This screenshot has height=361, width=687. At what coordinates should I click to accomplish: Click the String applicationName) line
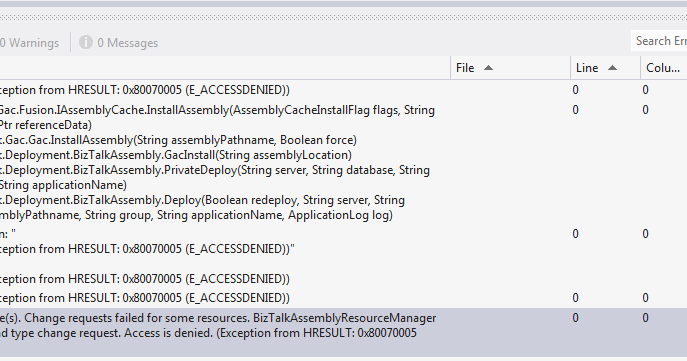(64, 185)
